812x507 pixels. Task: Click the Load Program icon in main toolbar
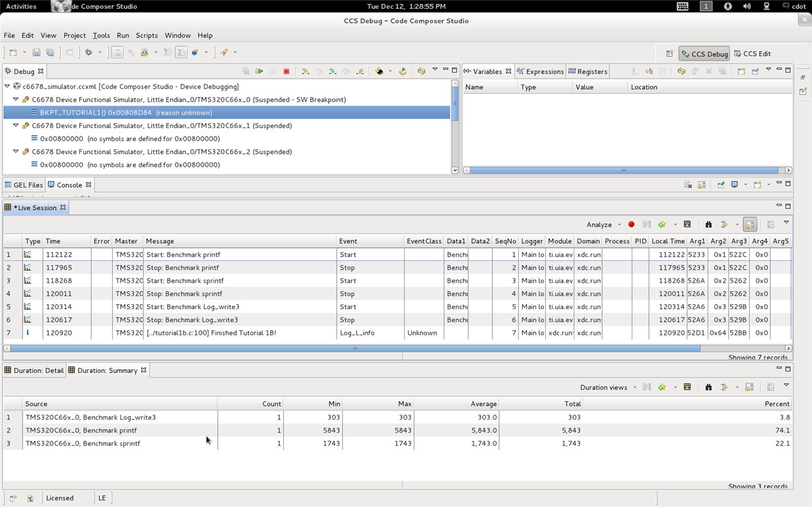(145, 53)
